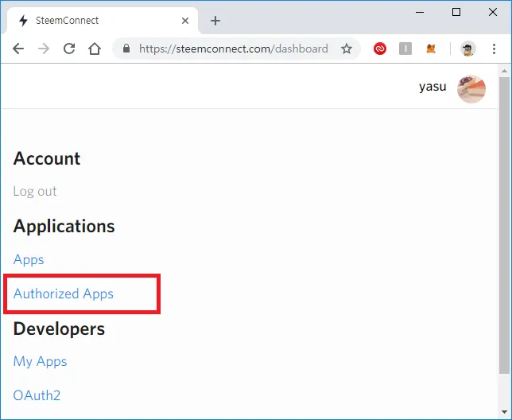Click the lightning bolt tab favicon
Screen dimensions: 512x420
[x=23, y=21]
